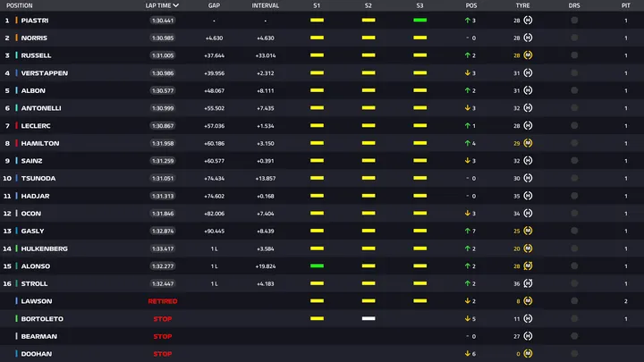Click Bortoleto's white S2 sector bar
Screen dimensions: 644x362
(x=369, y=318)
